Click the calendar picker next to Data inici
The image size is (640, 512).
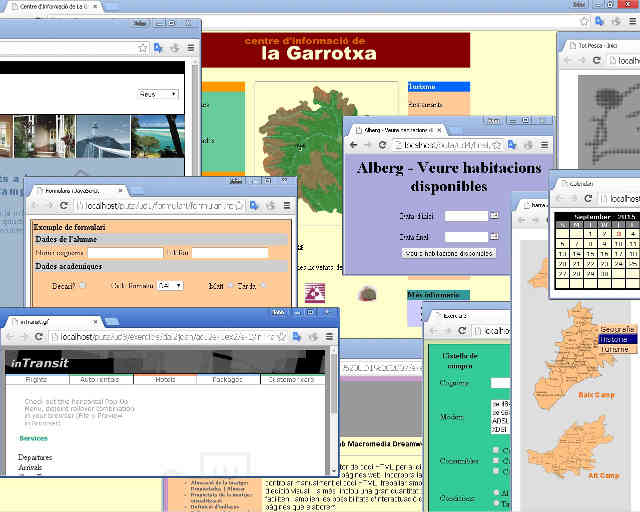tap(493, 215)
